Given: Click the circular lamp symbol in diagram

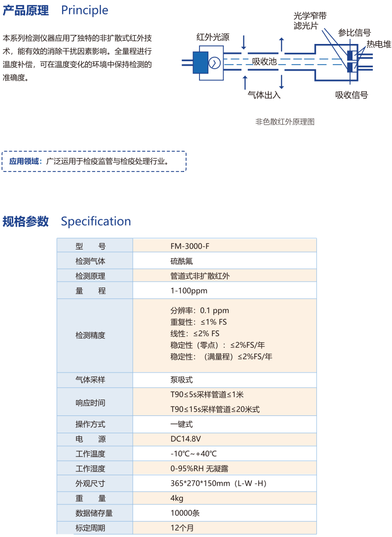Looking at the screenshot, I should 215,63.
